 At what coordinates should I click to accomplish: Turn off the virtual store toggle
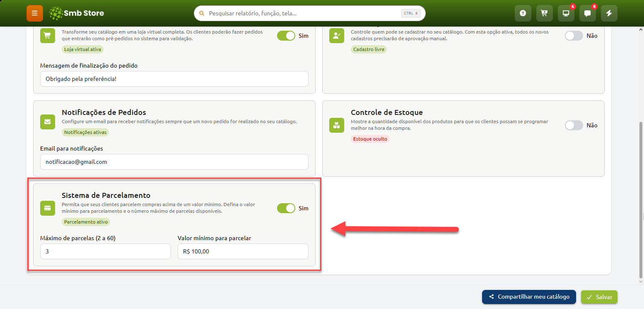click(x=286, y=36)
